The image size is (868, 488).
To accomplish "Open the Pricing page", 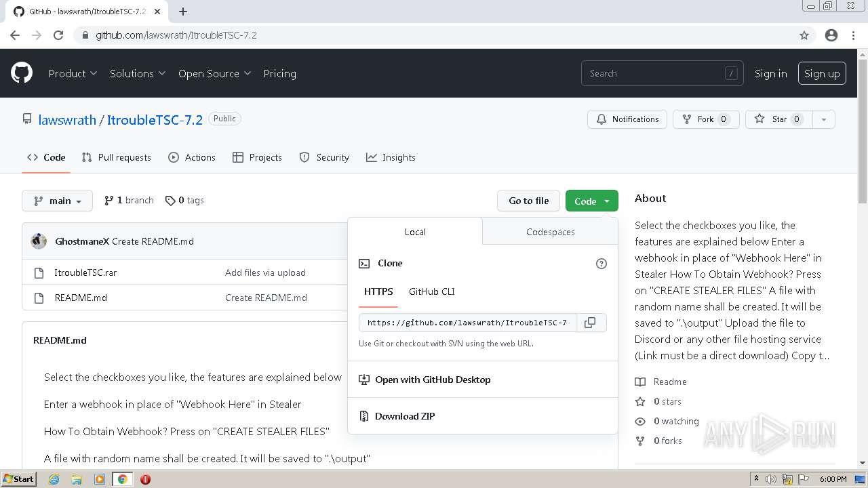I will click(x=279, y=73).
